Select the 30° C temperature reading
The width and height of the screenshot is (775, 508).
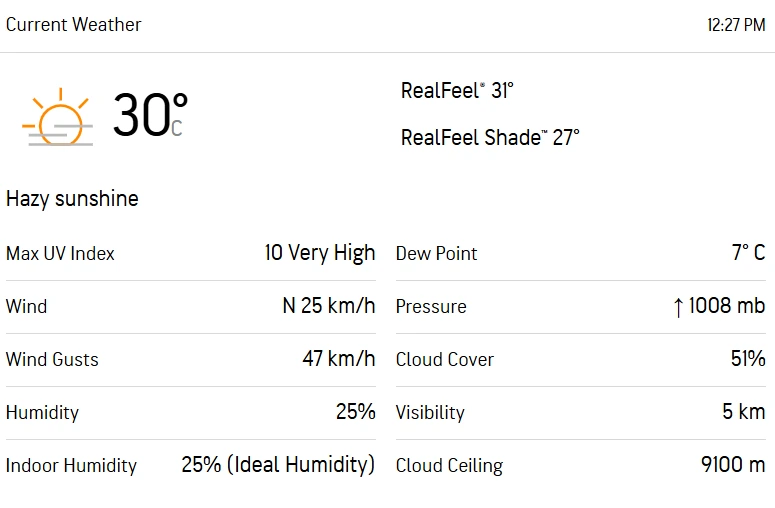pos(150,115)
